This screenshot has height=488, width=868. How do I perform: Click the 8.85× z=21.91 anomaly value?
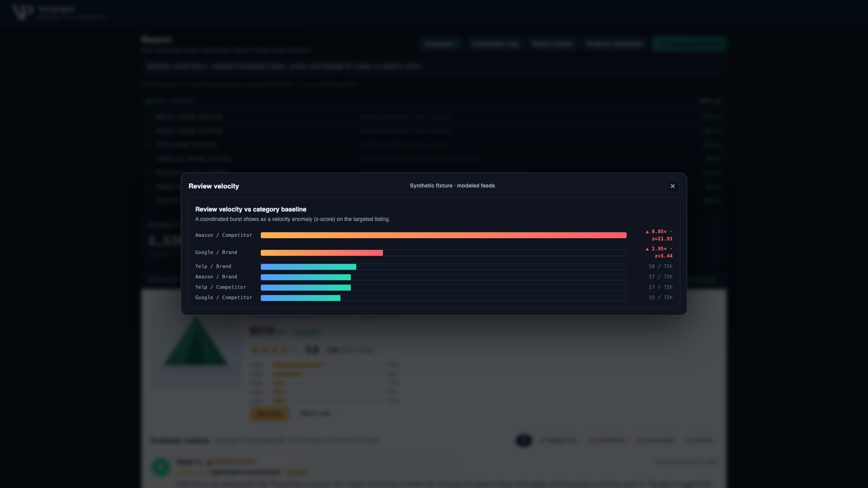659,235
